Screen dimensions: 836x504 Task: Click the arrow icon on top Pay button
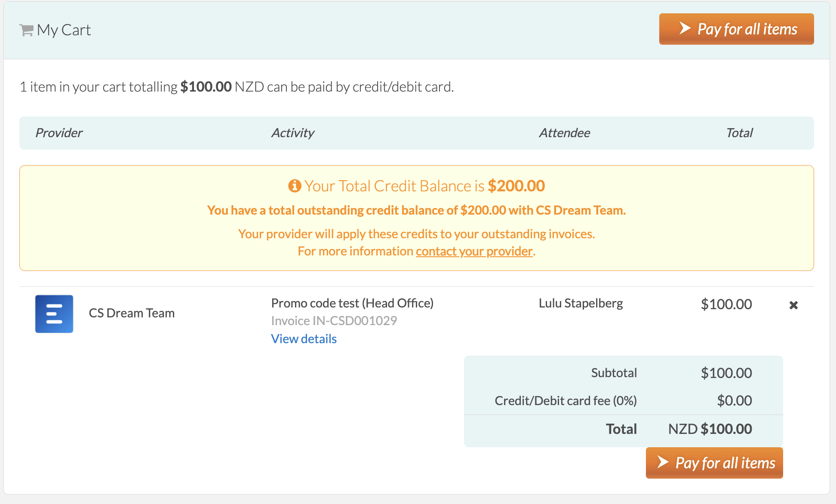(x=685, y=28)
